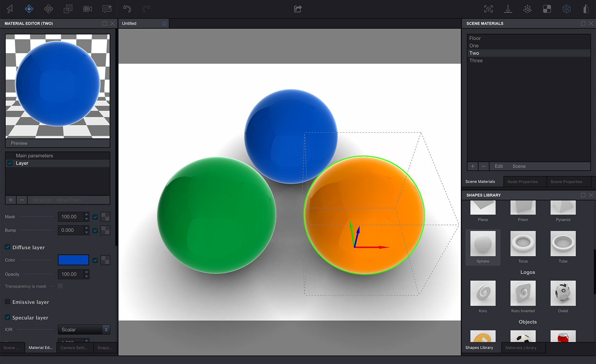Click Edit button under scene materials list
The image size is (596, 364).
tap(498, 166)
